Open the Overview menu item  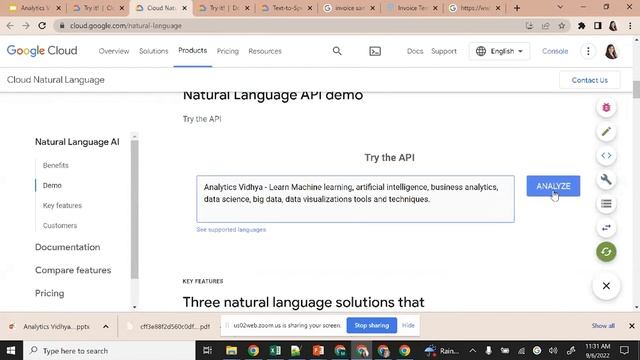click(114, 51)
